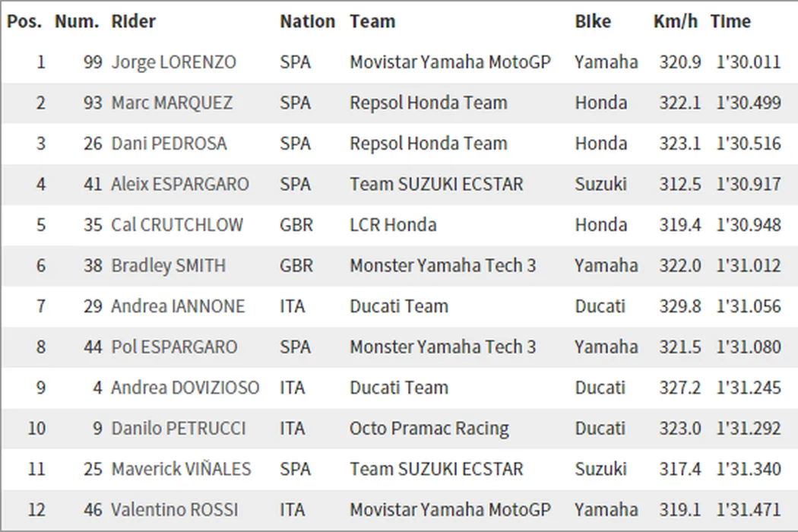Click the Pos. column header
This screenshot has width=798, height=532.
(x=24, y=21)
